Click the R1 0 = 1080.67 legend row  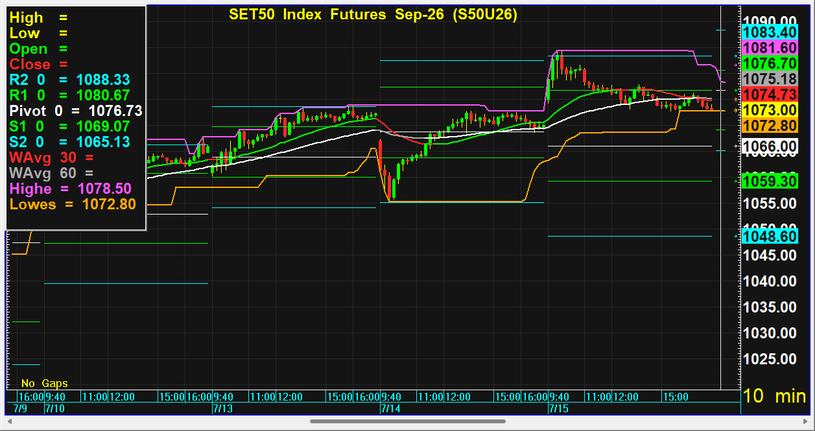click(x=70, y=96)
